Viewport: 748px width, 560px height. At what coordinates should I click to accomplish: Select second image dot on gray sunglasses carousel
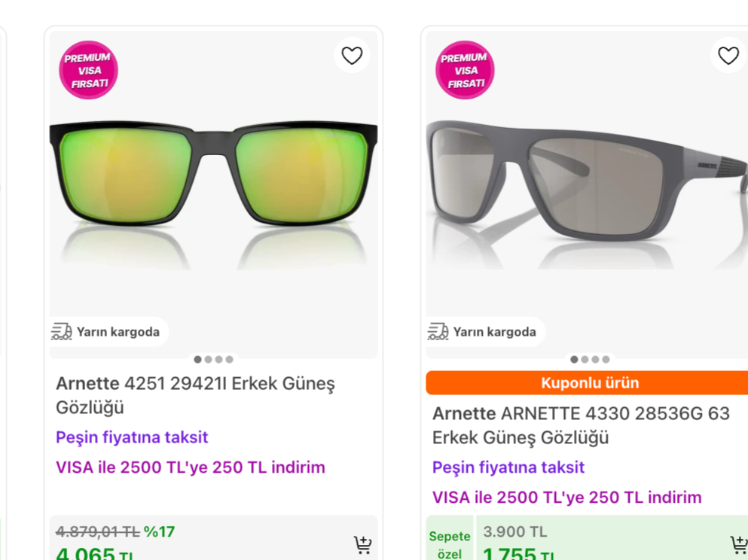tap(585, 359)
